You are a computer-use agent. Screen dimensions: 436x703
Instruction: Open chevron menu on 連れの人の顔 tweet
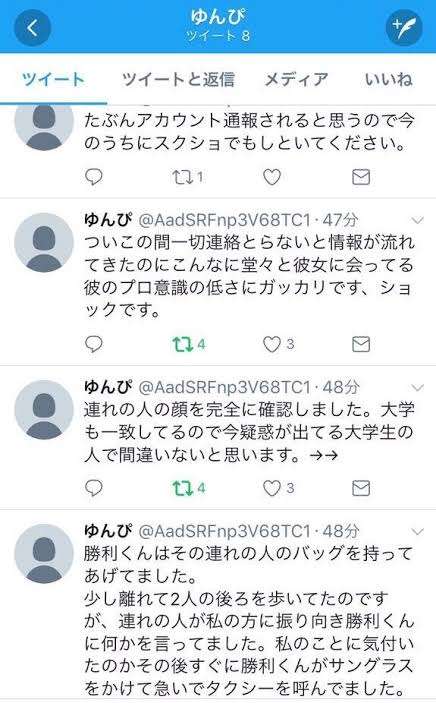click(x=418, y=388)
